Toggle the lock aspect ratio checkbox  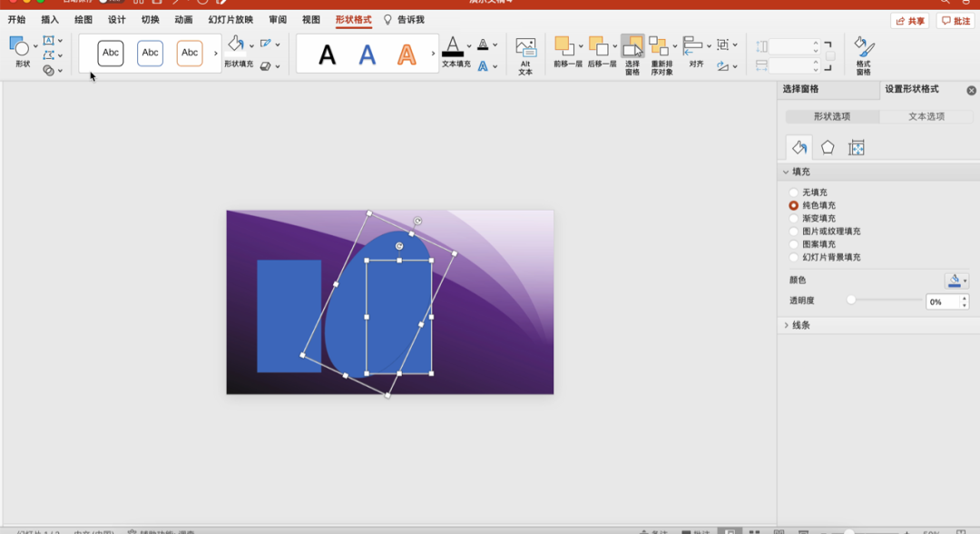pyautogui.click(x=830, y=56)
